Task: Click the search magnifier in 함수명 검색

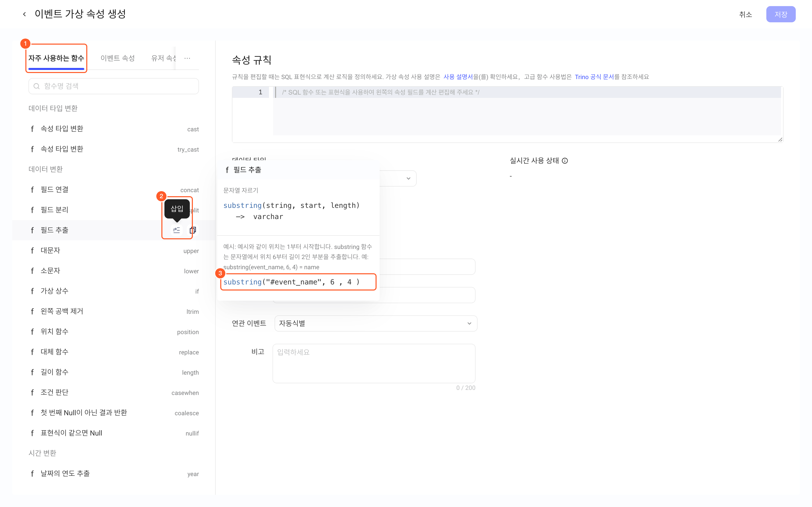Action: click(x=37, y=86)
